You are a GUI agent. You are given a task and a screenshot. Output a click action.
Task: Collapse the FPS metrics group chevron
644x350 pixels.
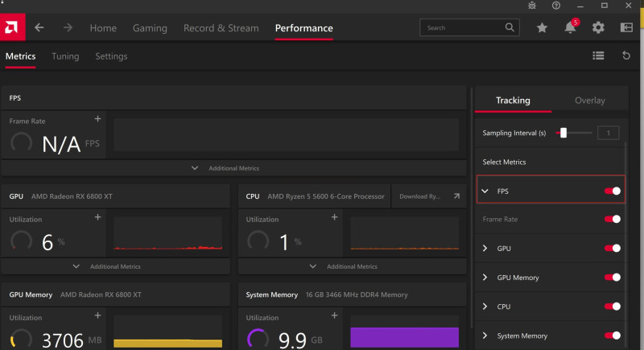pos(485,191)
